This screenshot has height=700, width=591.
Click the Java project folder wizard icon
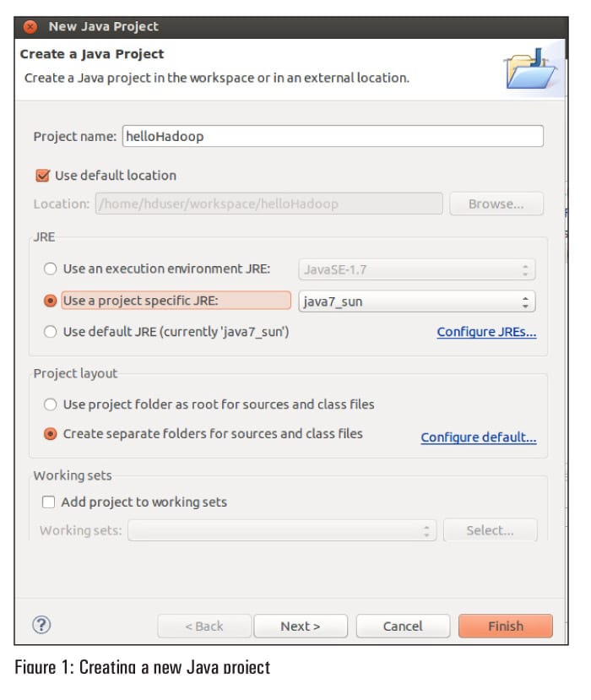[529, 69]
